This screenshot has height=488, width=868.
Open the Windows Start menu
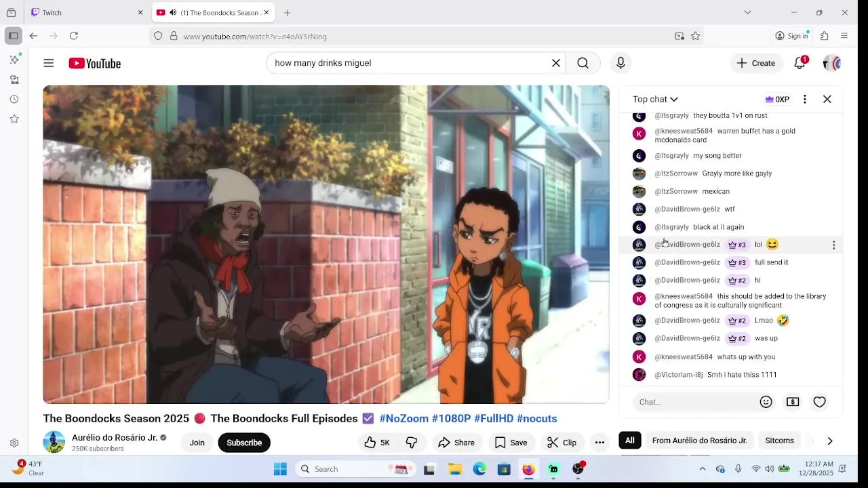[x=280, y=469]
